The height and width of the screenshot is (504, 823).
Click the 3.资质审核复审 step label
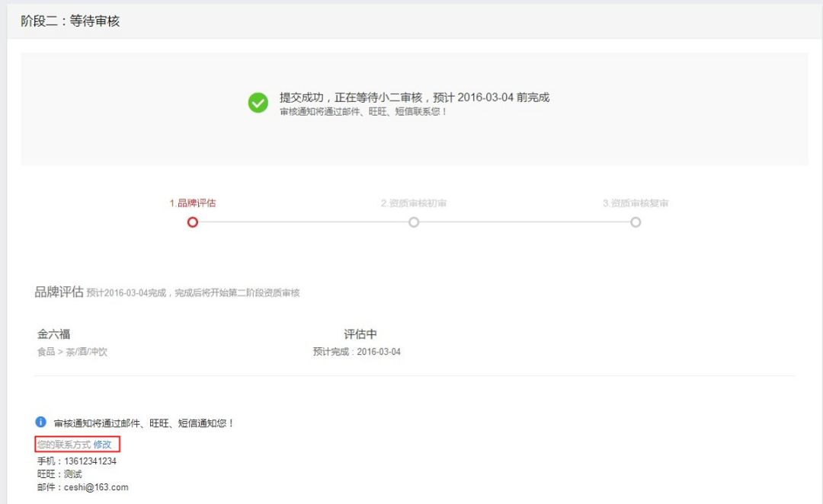pos(636,203)
